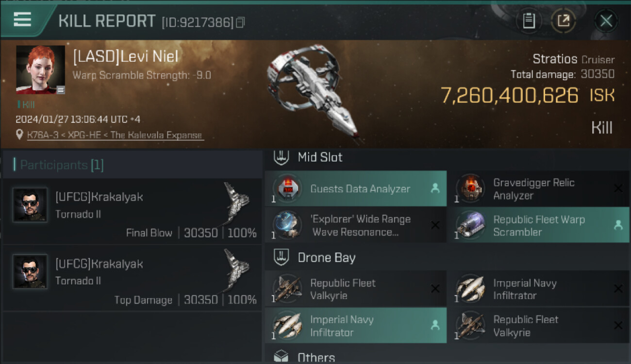
Task: Copy the kill report ID icon
Action: point(240,22)
